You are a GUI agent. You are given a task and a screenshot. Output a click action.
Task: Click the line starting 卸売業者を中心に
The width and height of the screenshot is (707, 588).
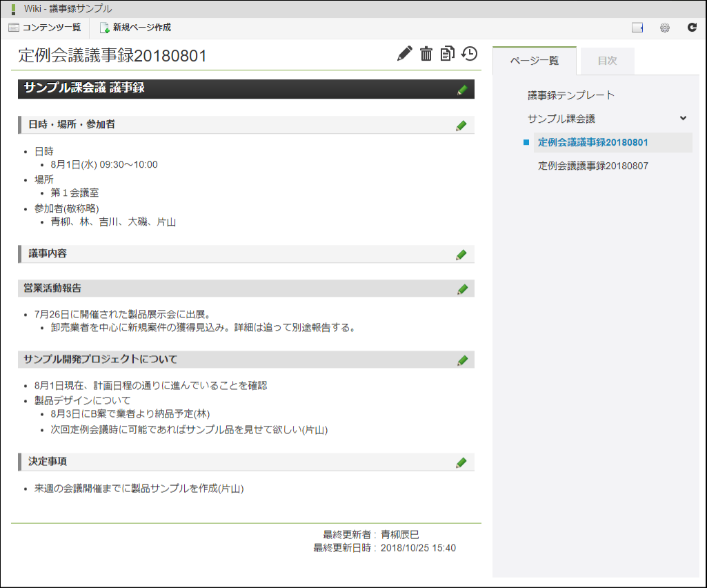204,328
